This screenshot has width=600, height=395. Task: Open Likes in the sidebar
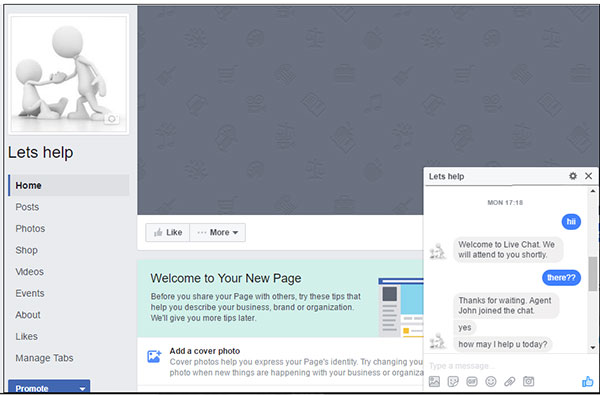(26, 336)
